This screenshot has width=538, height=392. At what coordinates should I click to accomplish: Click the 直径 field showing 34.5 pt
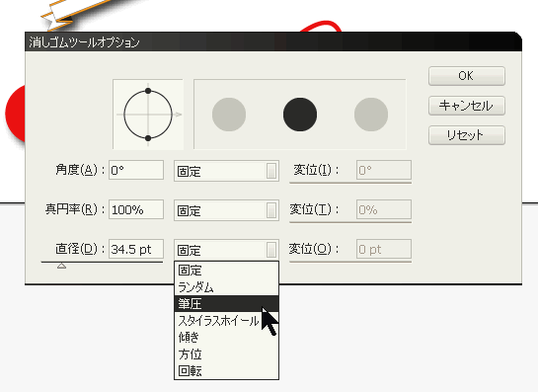click(136, 249)
